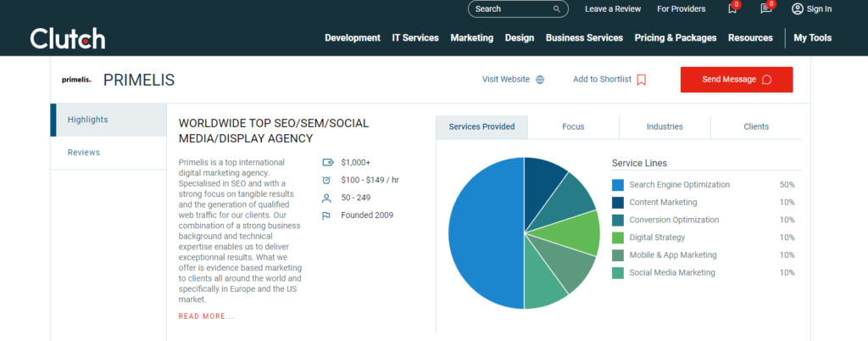
Task: Click the $100 - $149 / hr text
Action: [x=370, y=180]
